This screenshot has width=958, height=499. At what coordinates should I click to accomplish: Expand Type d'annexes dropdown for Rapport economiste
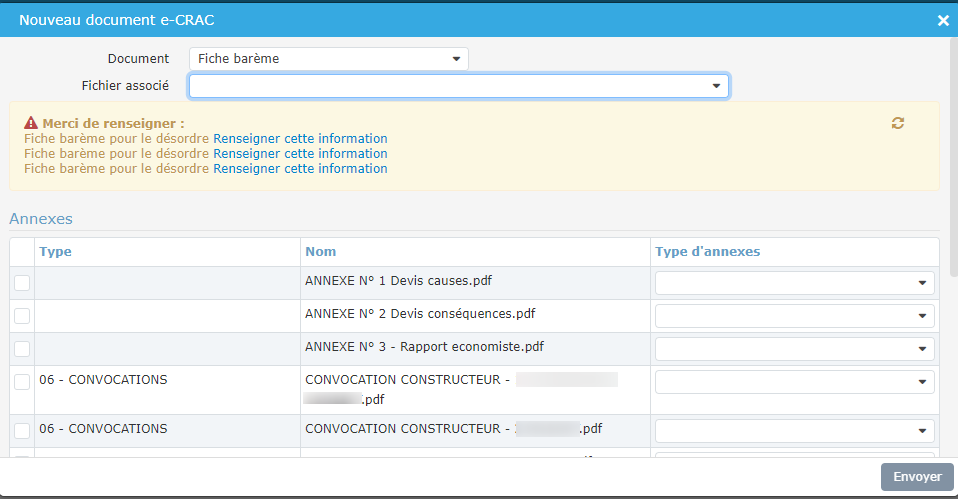794,349
